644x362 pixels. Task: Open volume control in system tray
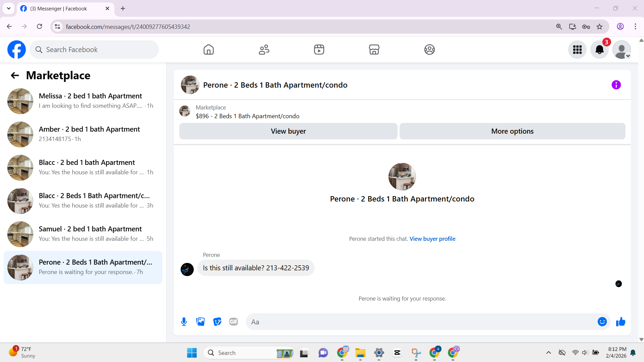pos(585,353)
